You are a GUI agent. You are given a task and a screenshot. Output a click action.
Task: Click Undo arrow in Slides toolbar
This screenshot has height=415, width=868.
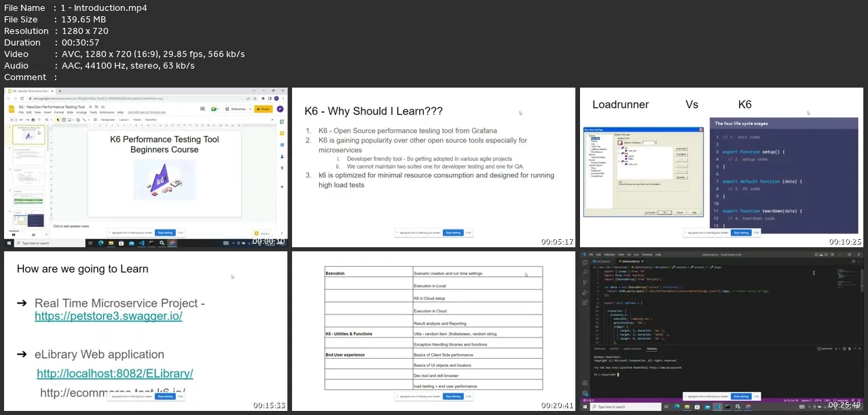tap(22, 120)
